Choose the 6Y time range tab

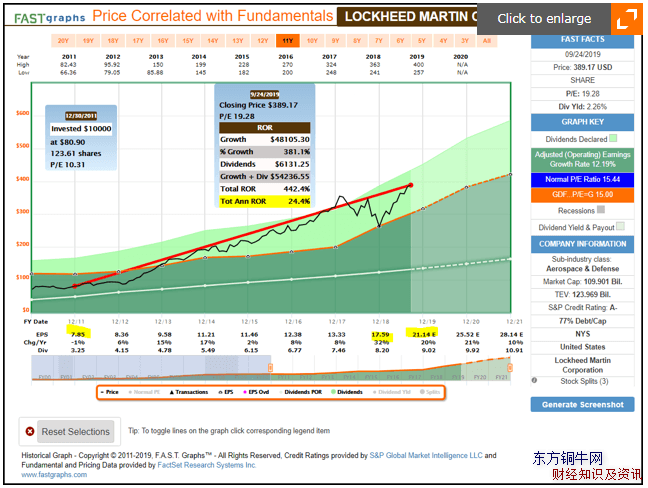(400, 41)
